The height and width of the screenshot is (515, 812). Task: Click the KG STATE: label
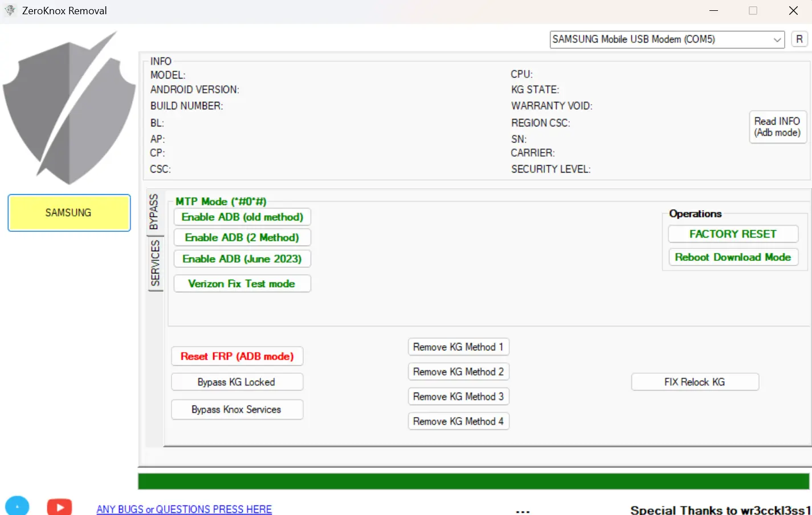click(535, 89)
